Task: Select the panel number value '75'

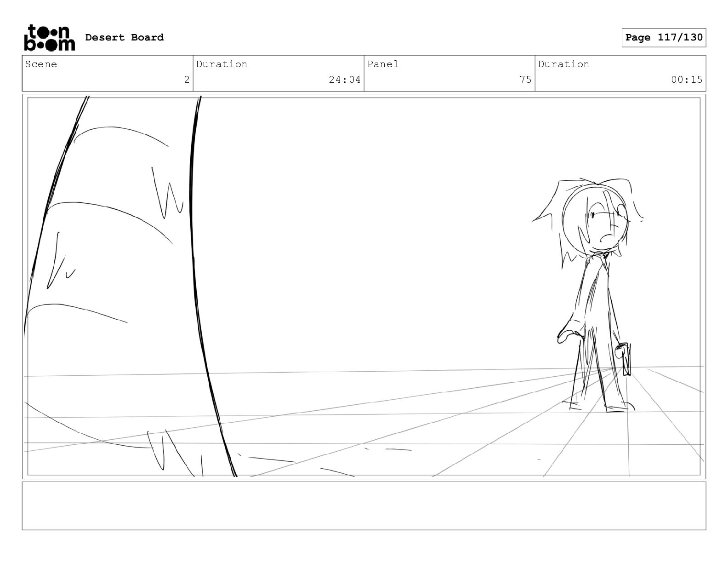Action: pyautogui.click(x=525, y=80)
